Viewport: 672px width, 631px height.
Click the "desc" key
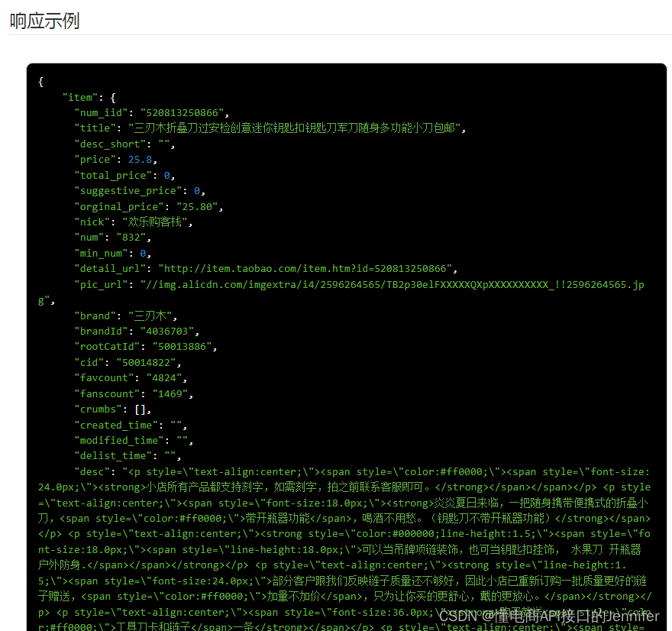tap(92, 472)
